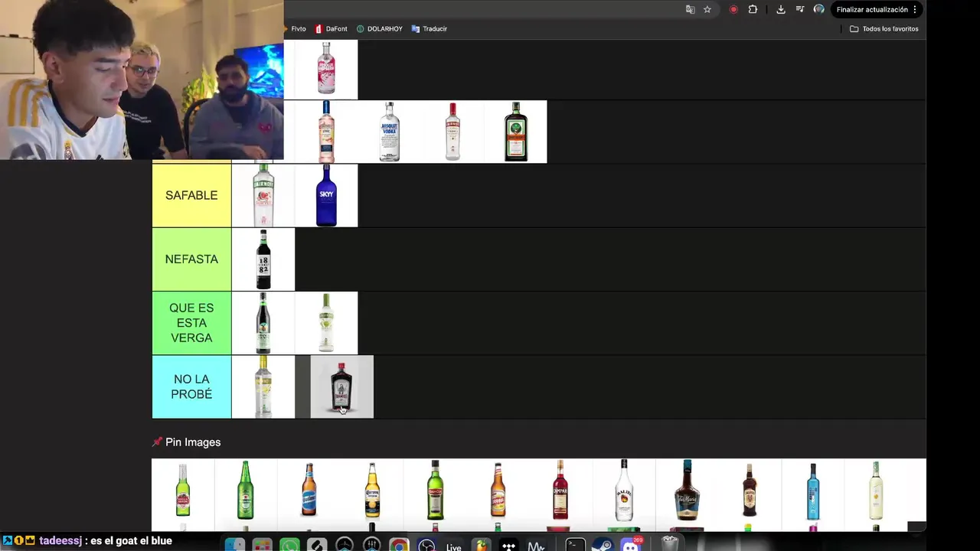Select the blue SKYY vodka bottle
The height and width of the screenshot is (551, 980).
(x=326, y=195)
